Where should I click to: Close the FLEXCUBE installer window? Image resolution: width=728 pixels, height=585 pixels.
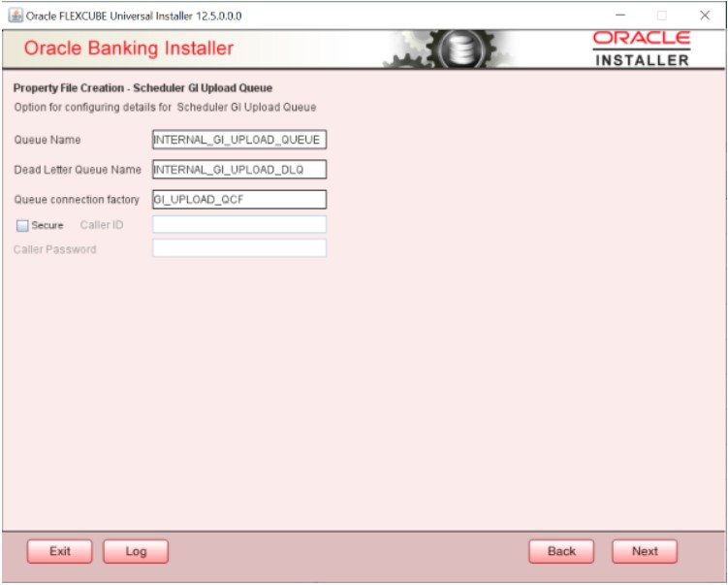(x=705, y=16)
